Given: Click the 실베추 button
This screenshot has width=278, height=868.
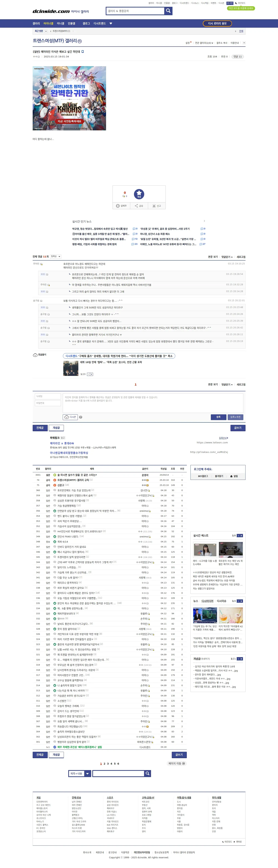Looking at the screenshot, I should tap(121, 206).
